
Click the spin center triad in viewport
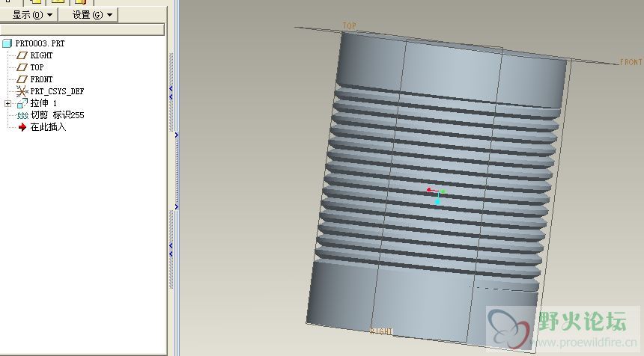point(437,194)
